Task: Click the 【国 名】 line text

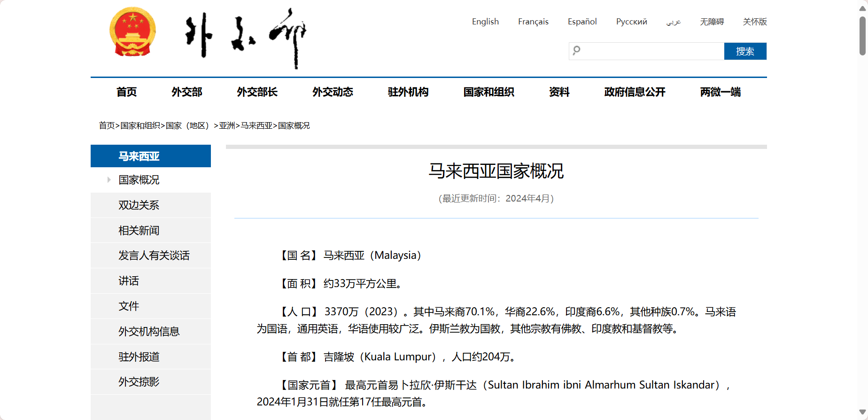Action: click(x=351, y=256)
